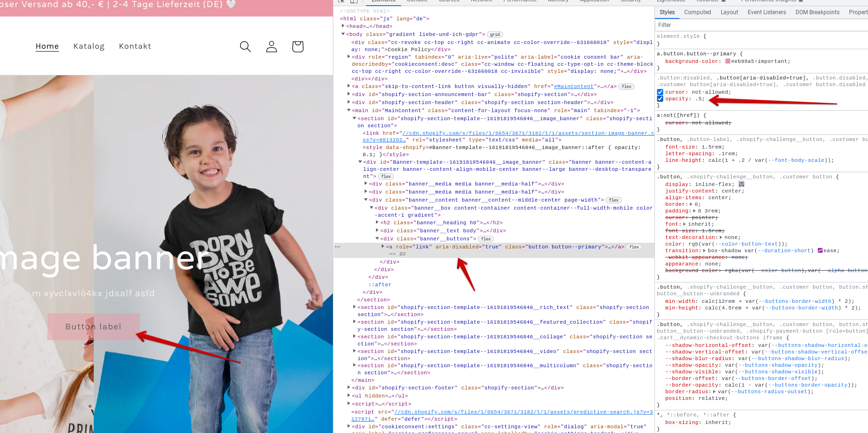Edit the justify-content center value
Viewport: 868px width, 433px height.
(x=733, y=191)
